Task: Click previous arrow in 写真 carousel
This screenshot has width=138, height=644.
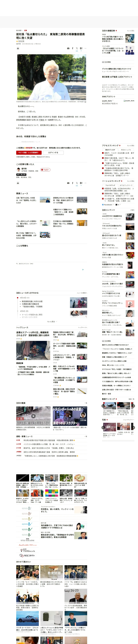Action: click(x=103, y=428)
